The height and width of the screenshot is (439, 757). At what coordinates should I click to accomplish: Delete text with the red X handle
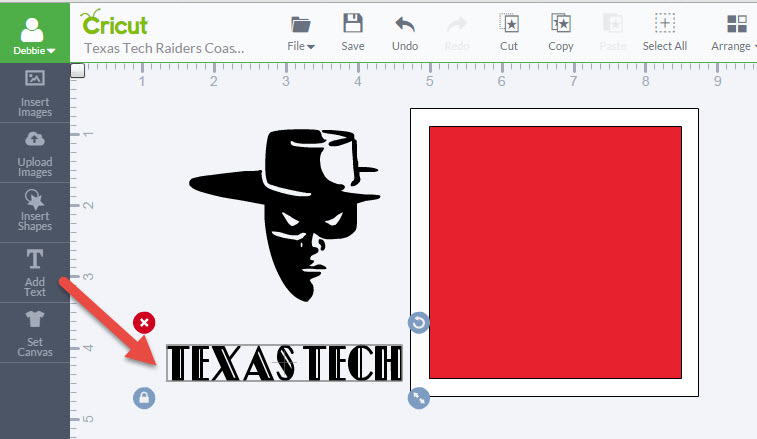[x=144, y=322]
